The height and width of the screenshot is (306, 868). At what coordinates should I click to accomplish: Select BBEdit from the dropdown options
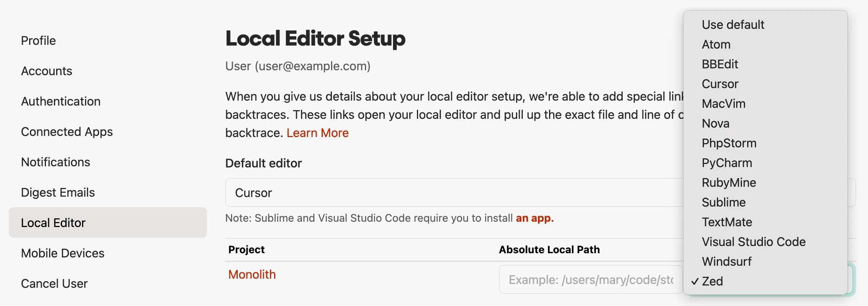tap(765, 64)
